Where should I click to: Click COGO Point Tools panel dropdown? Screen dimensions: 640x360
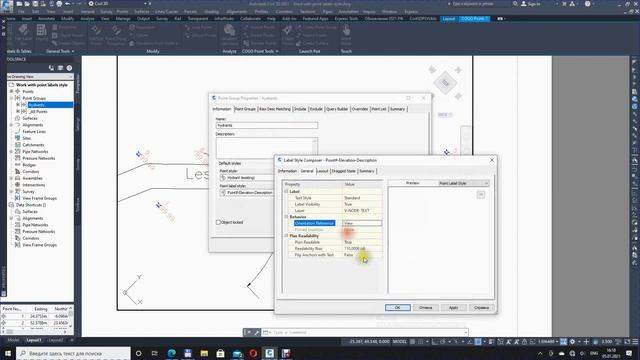(x=260, y=51)
